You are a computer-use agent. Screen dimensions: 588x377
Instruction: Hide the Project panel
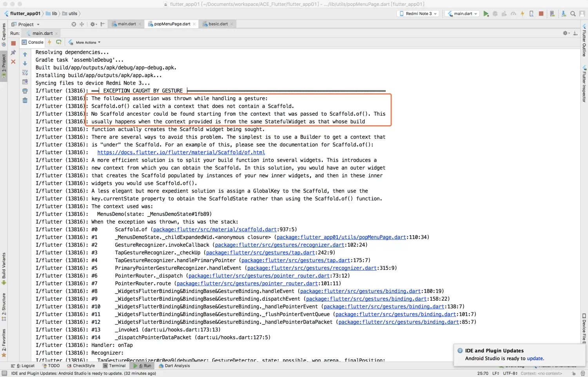(103, 24)
